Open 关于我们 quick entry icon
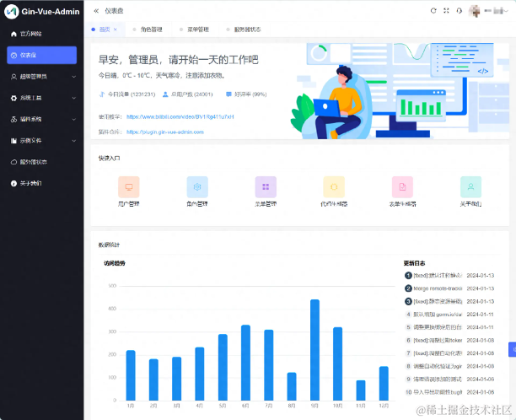This screenshot has width=516, height=420. point(471,187)
